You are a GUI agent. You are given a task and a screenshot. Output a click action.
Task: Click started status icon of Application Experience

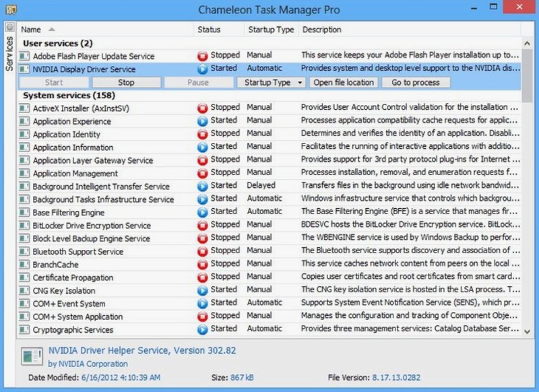[x=203, y=121]
